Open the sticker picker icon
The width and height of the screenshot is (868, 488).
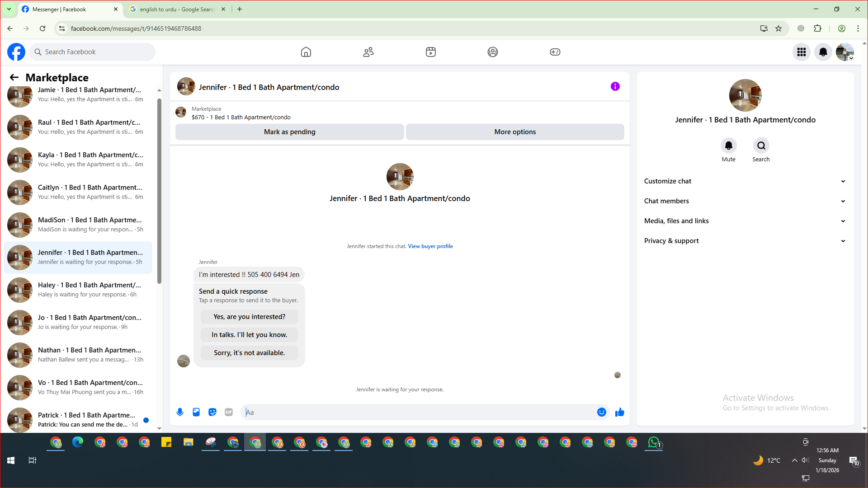tap(212, 412)
